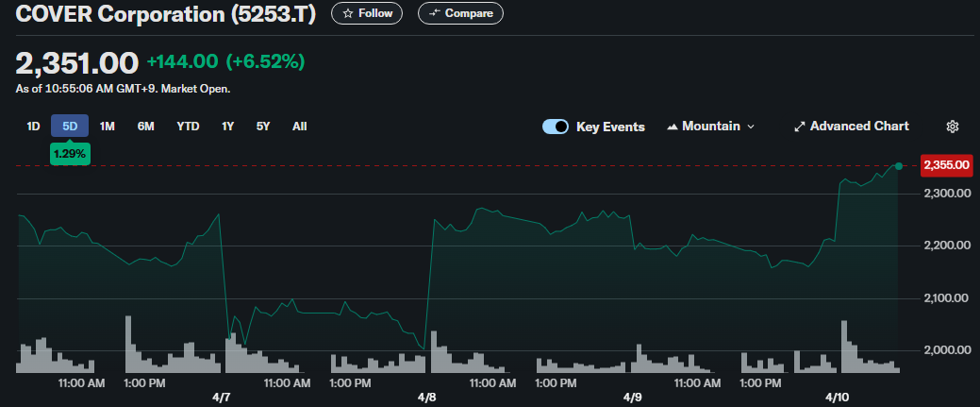The width and height of the screenshot is (980, 407).
Task: Click the 4/8 date axis label
Action: coord(427,397)
